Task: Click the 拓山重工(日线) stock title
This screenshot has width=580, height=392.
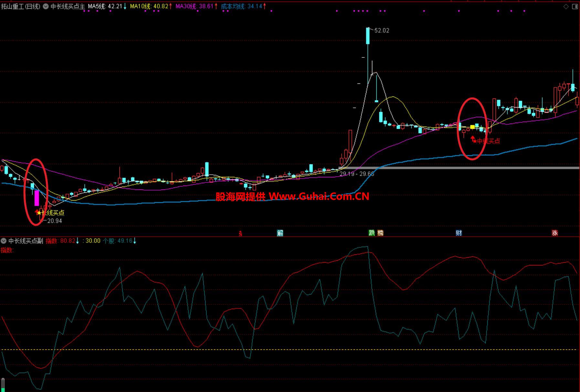Action: (21, 6)
